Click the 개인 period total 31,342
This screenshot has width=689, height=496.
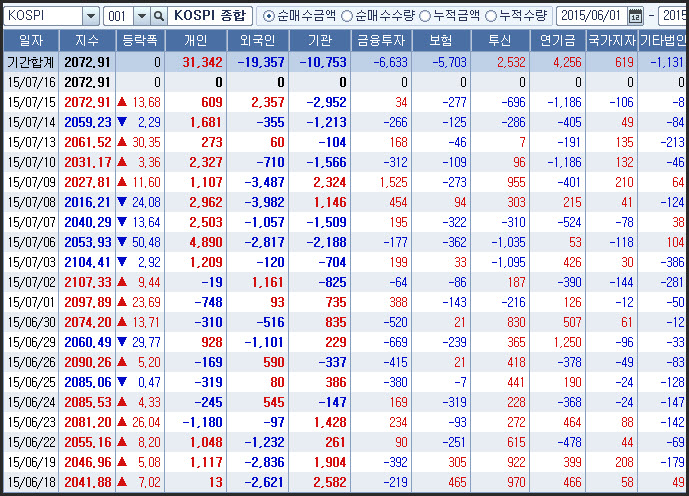[x=203, y=62]
